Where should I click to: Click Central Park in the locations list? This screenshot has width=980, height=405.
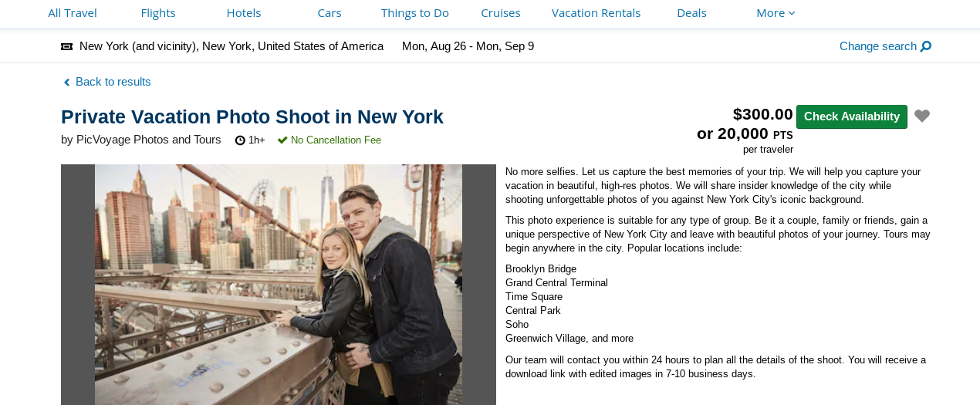pos(533,311)
